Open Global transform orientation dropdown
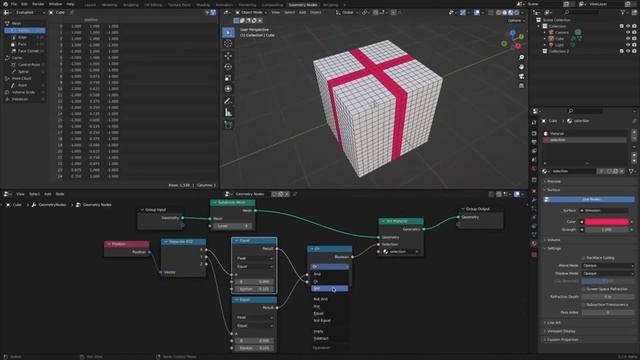This screenshot has height=360, width=640. [x=347, y=13]
